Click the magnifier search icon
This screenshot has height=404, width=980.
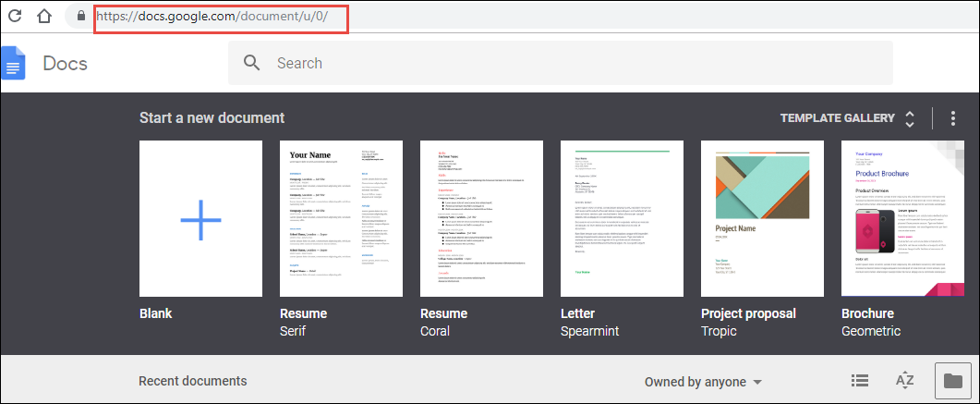[252, 63]
